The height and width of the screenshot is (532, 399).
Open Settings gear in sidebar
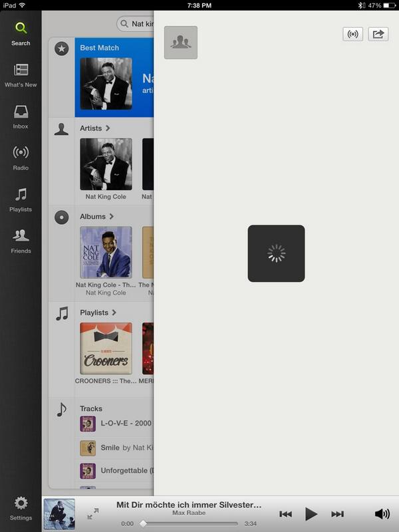pyautogui.click(x=21, y=508)
